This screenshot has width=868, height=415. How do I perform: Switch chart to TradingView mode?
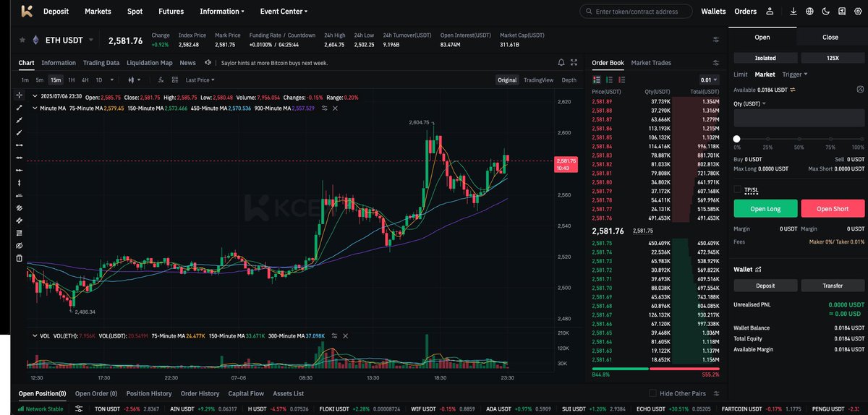(x=538, y=80)
